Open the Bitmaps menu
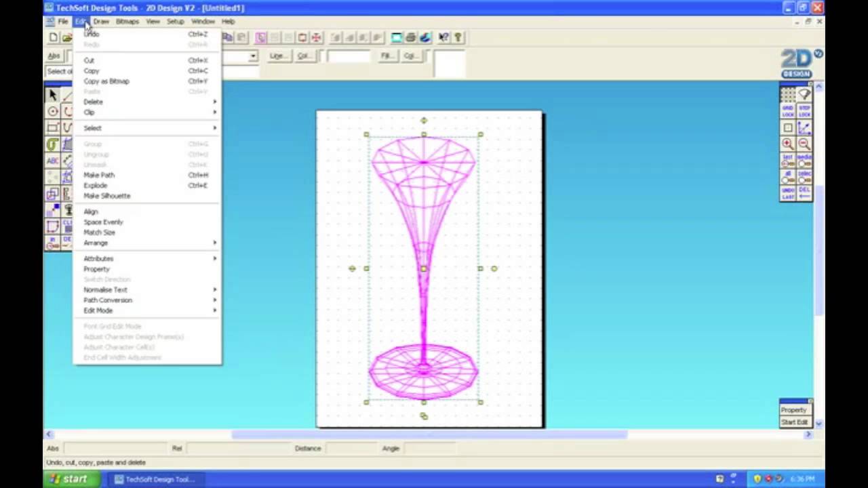Image resolution: width=868 pixels, height=488 pixels. click(x=127, y=22)
